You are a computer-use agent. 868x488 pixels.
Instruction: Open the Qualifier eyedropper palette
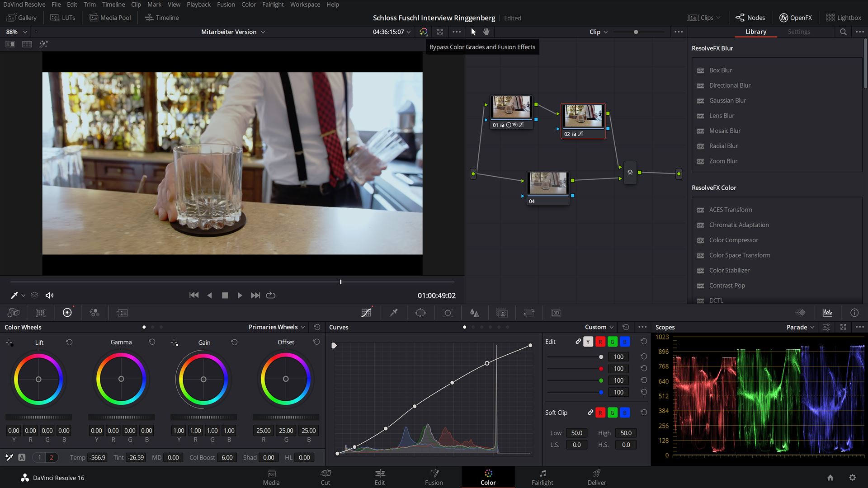393,313
